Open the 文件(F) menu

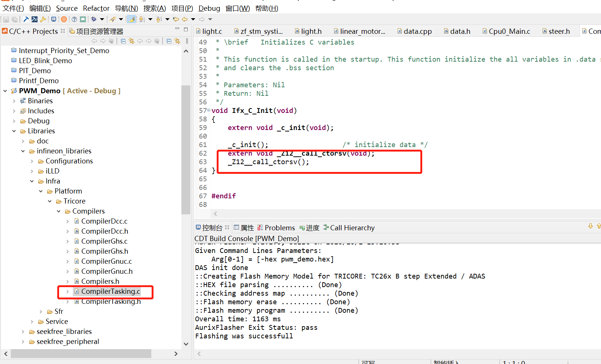(x=13, y=8)
